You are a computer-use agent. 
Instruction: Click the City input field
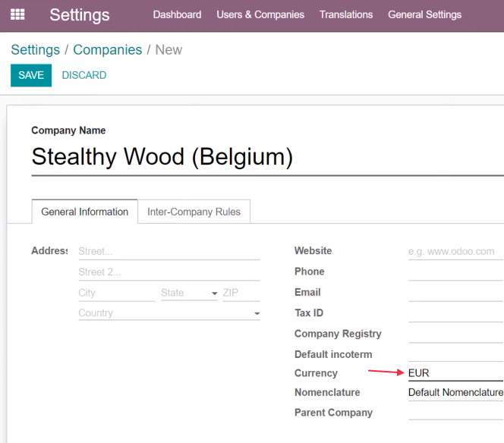[x=117, y=293]
